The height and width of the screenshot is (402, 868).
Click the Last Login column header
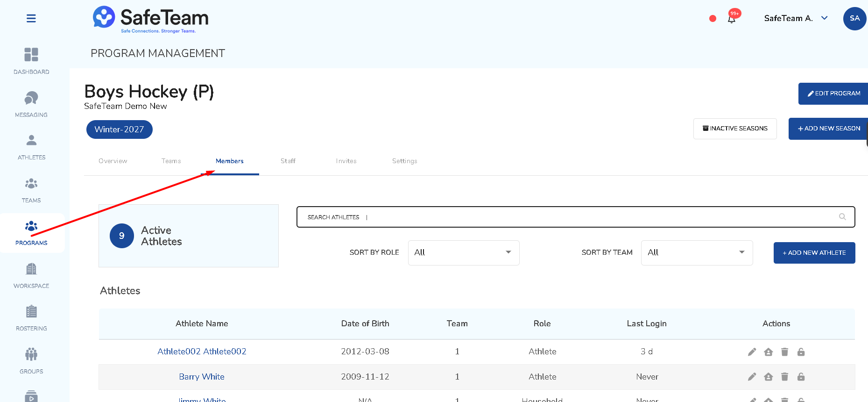point(647,323)
